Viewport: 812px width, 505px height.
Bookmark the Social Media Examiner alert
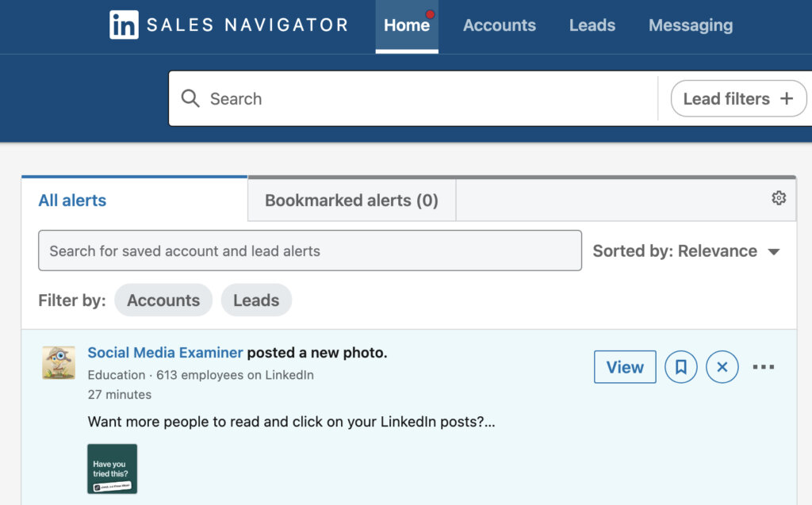(x=680, y=366)
